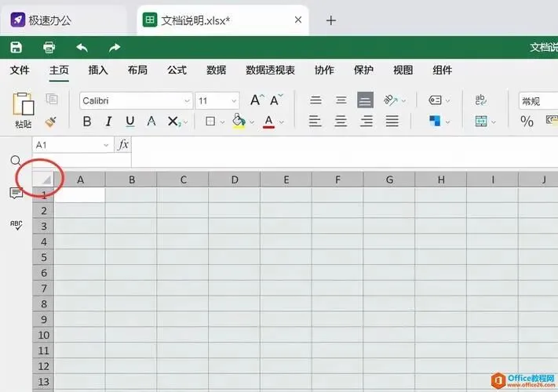Select the format painter brush
This screenshot has height=392, width=558.
click(x=50, y=122)
